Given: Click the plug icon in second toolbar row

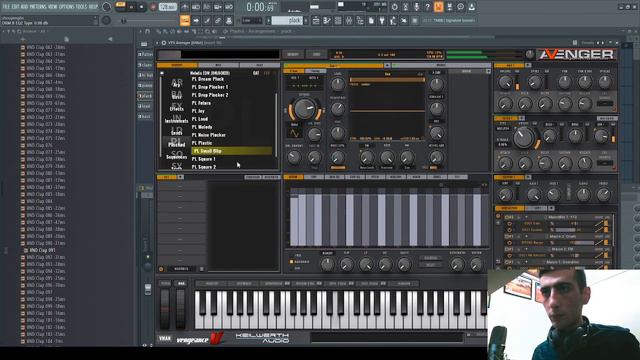Looking at the screenshot, I should click(x=382, y=20).
